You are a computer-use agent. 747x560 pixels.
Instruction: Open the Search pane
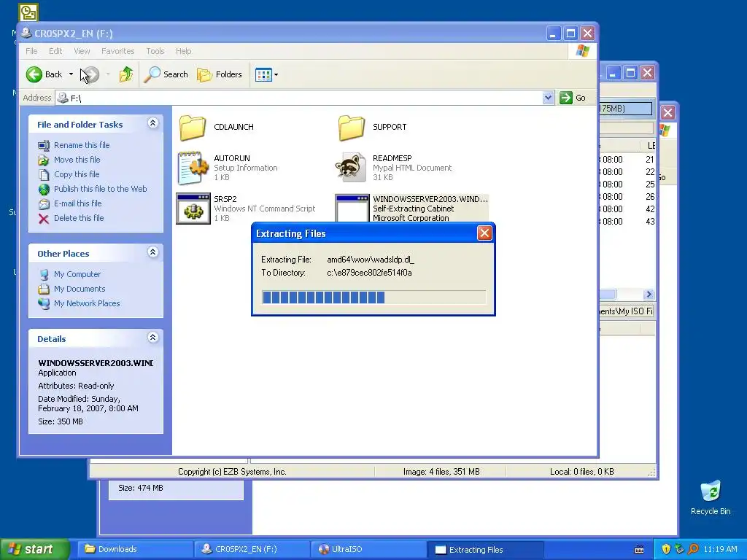[x=166, y=74]
